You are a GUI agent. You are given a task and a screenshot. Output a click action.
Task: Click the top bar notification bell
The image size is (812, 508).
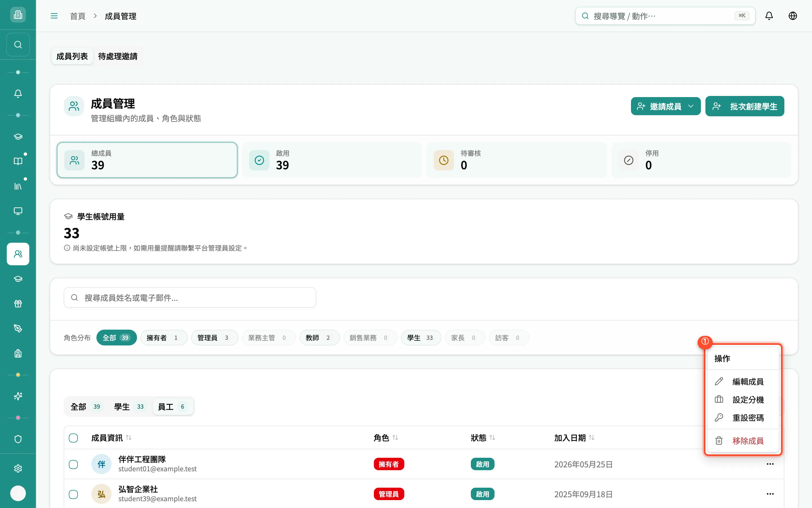[769, 16]
